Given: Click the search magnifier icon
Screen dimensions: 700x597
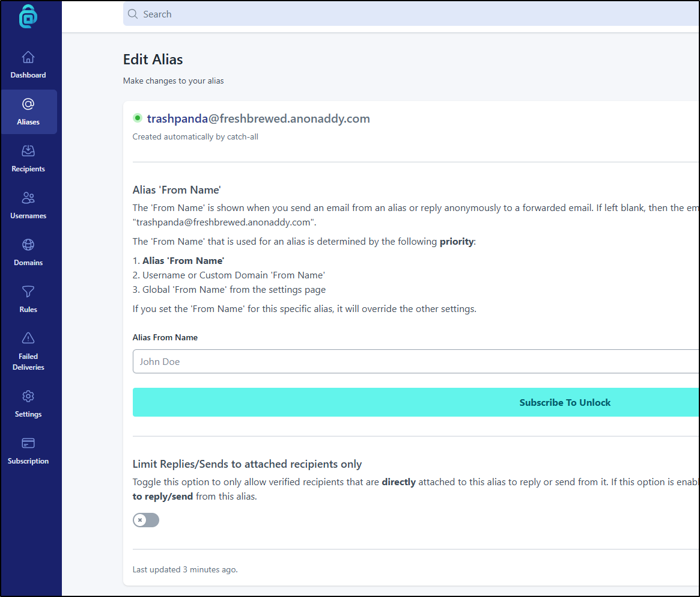Looking at the screenshot, I should point(133,14).
